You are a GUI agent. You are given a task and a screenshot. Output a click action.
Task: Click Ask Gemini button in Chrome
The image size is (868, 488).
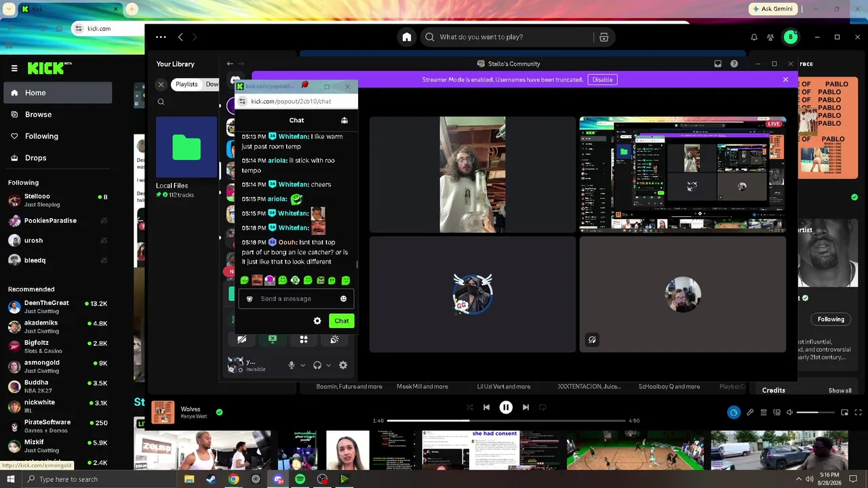click(x=773, y=9)
